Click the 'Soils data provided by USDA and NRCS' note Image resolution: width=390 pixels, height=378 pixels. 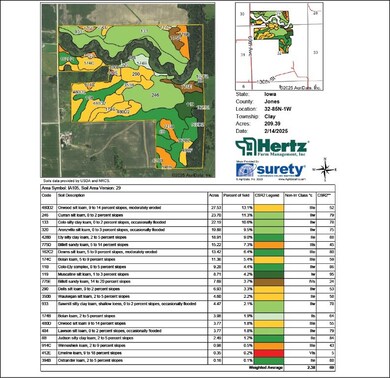[x=76, y=180]
